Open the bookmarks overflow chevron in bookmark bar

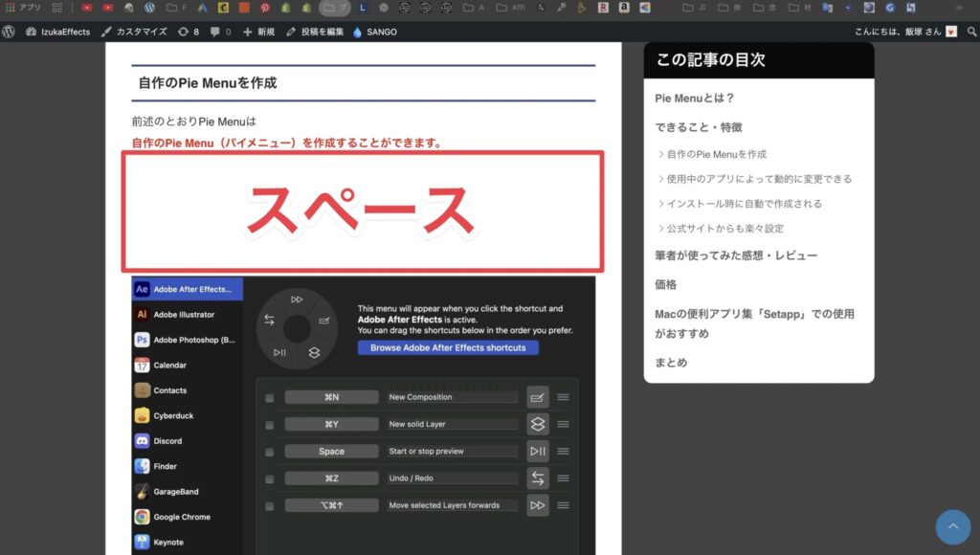pos(960,8)
